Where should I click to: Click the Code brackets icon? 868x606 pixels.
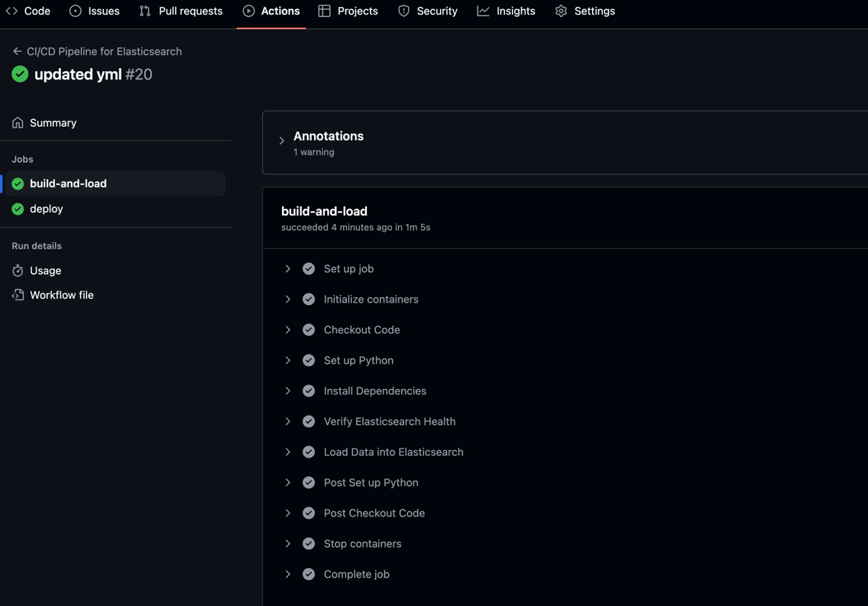[x=11, y=11]
